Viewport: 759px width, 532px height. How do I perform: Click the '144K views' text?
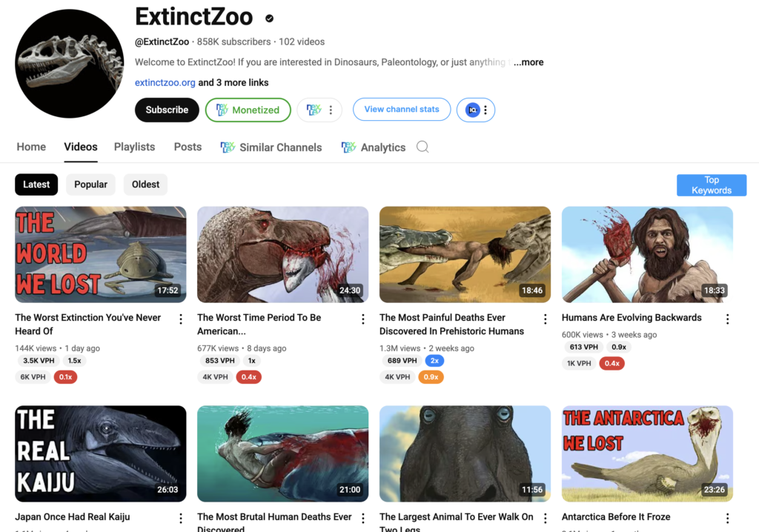[36, 348]
